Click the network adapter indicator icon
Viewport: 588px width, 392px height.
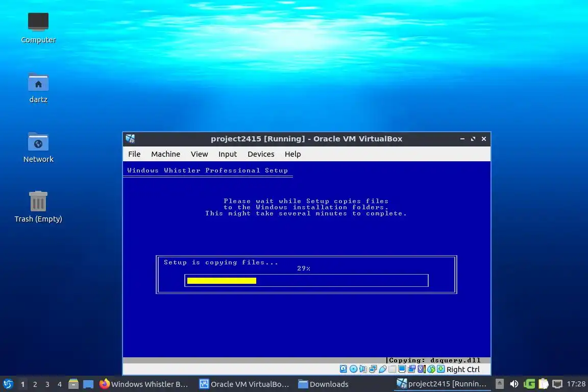point(373,369)
